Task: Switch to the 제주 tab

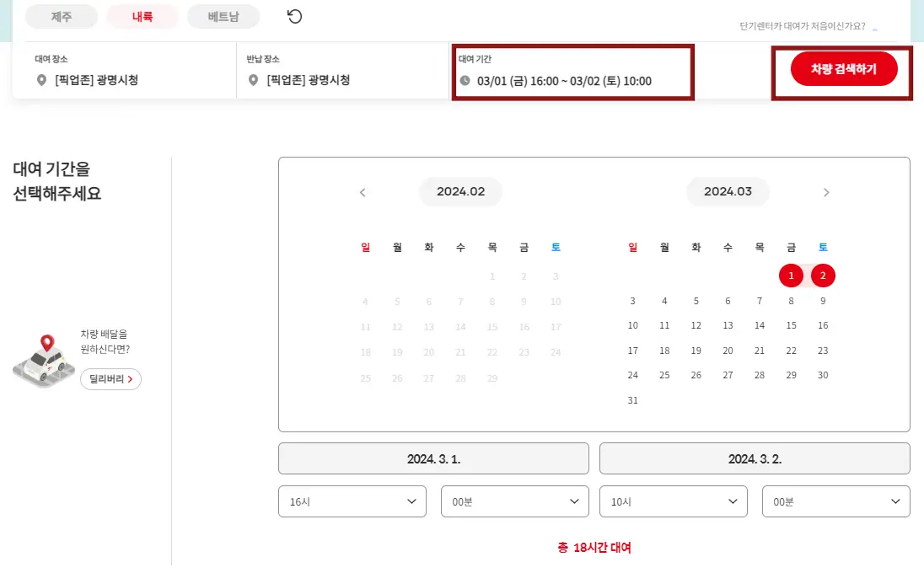Action: [x=61, y=16]
